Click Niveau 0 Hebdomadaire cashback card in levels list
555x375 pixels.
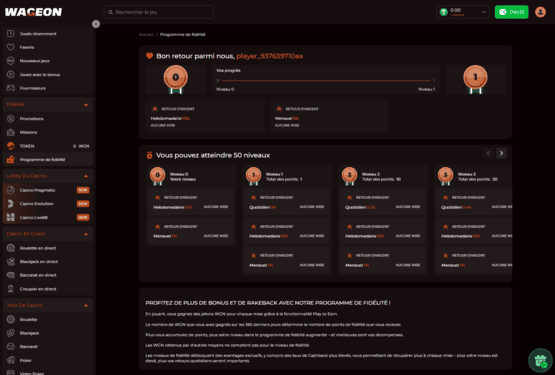click(191, 202)
